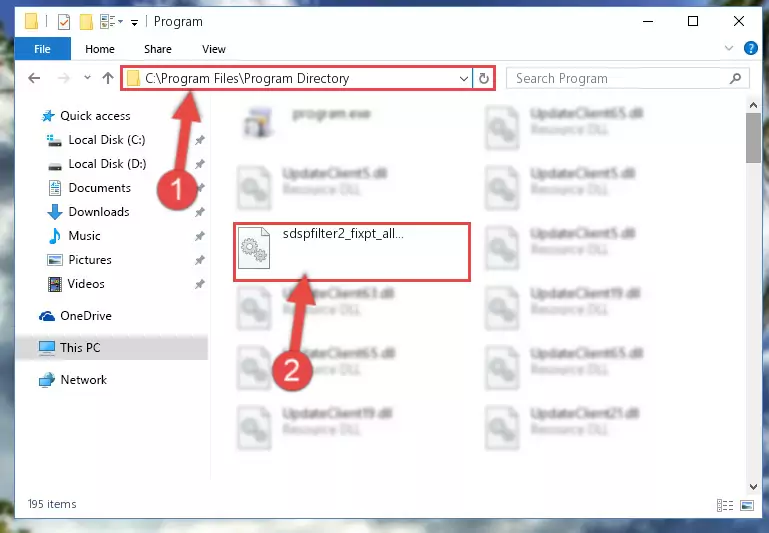Open the File ribbon tab
The image size is (769, 533).
pos(42,49)
